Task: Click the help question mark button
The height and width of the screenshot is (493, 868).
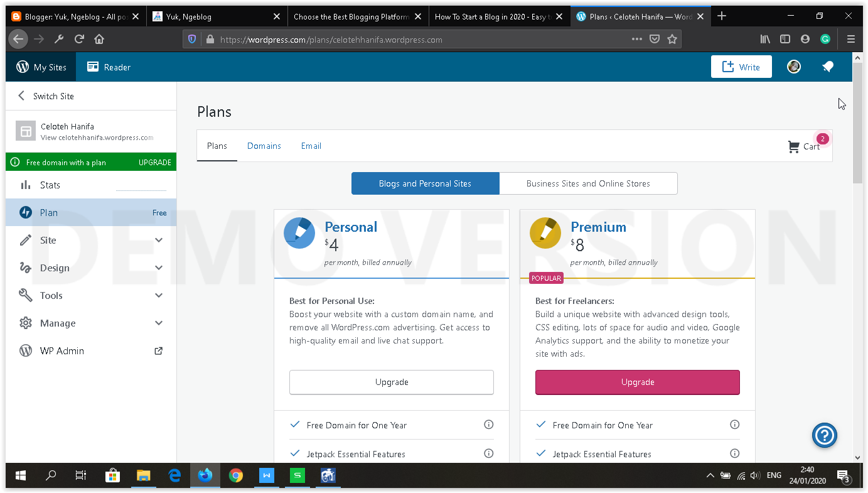Action: tap(825, 435)
